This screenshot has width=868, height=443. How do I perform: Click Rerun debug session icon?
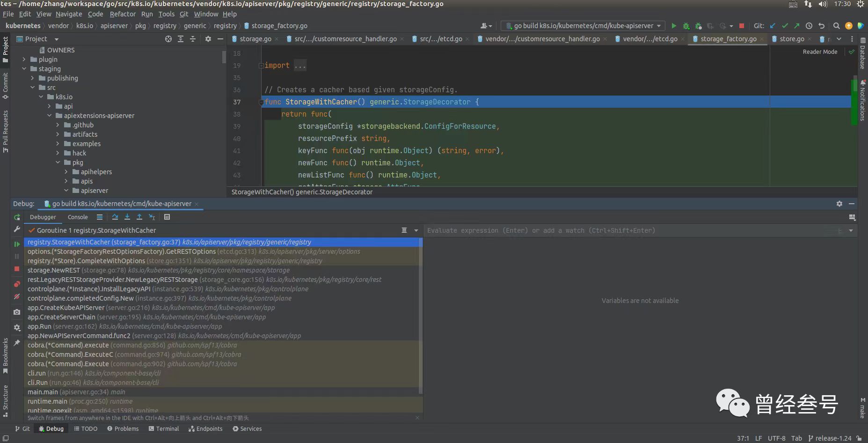pyautogui.click(x=17, y=217)
